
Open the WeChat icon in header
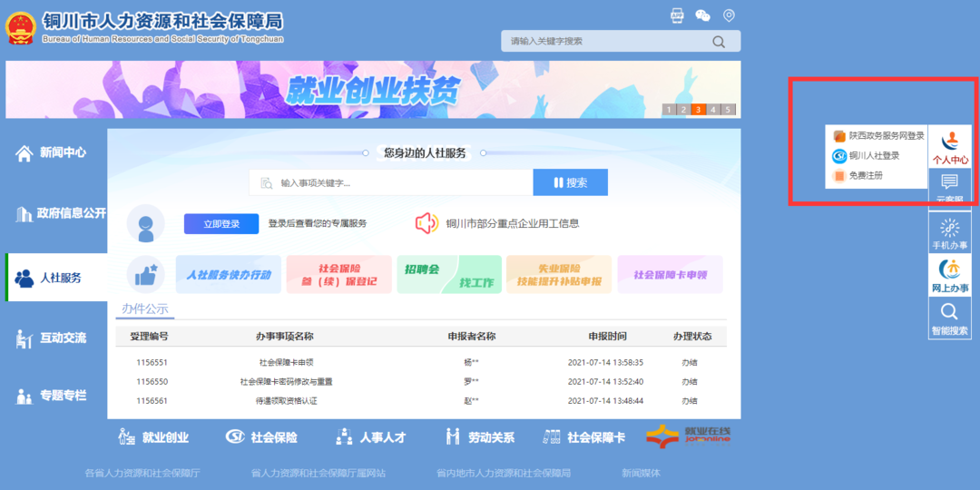pyautogui.click(x=702, y=15)
